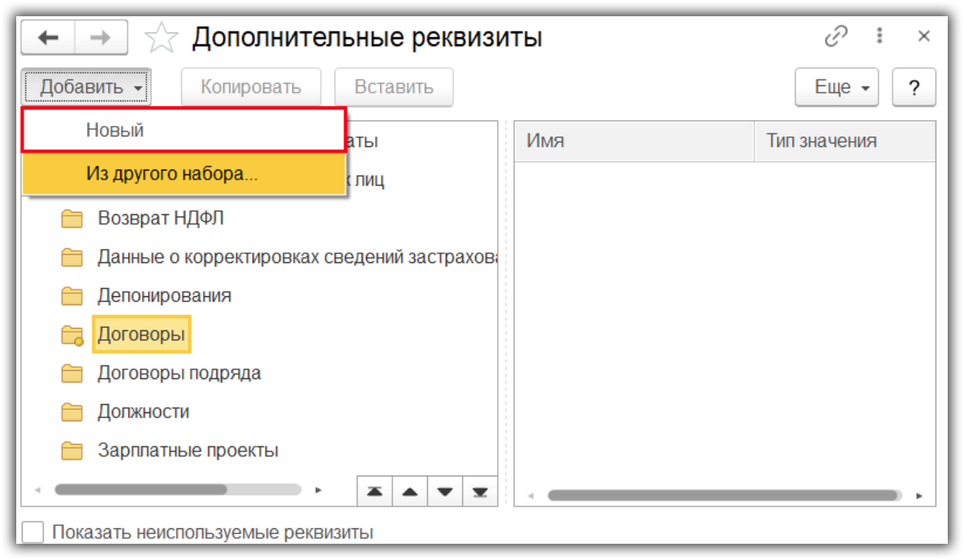
Task: Click the back navigation arrow
Action: point(48,37)
